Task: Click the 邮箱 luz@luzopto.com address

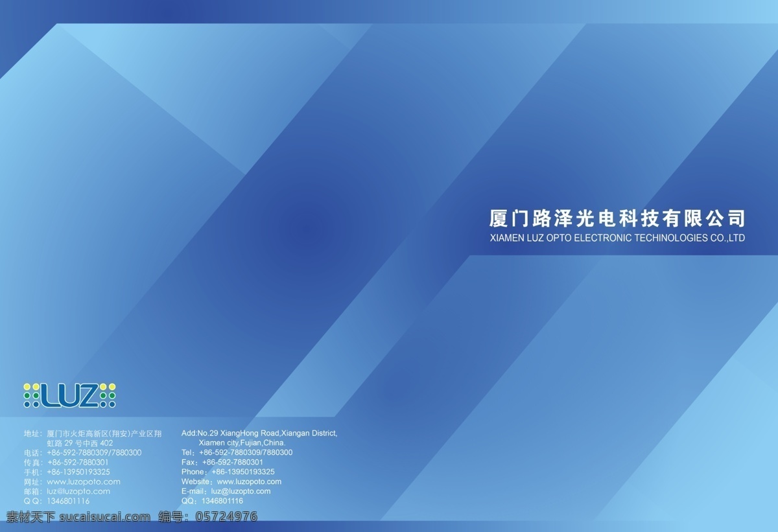Action: (67, 491)
